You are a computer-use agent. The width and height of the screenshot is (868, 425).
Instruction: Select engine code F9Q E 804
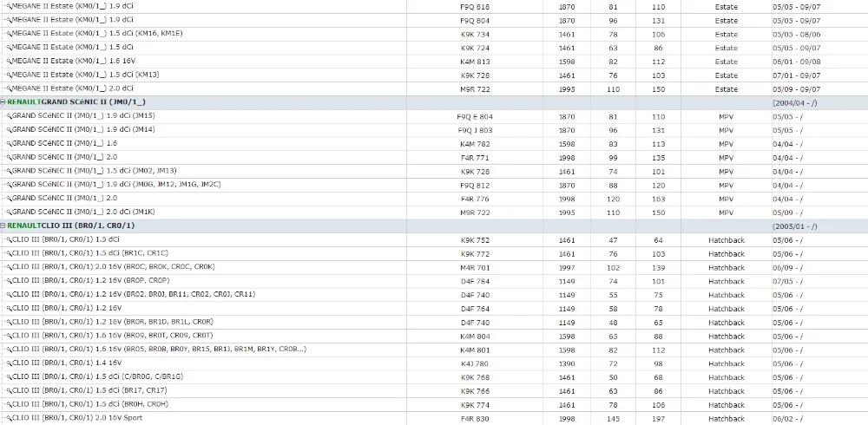(x=475, y=117)
